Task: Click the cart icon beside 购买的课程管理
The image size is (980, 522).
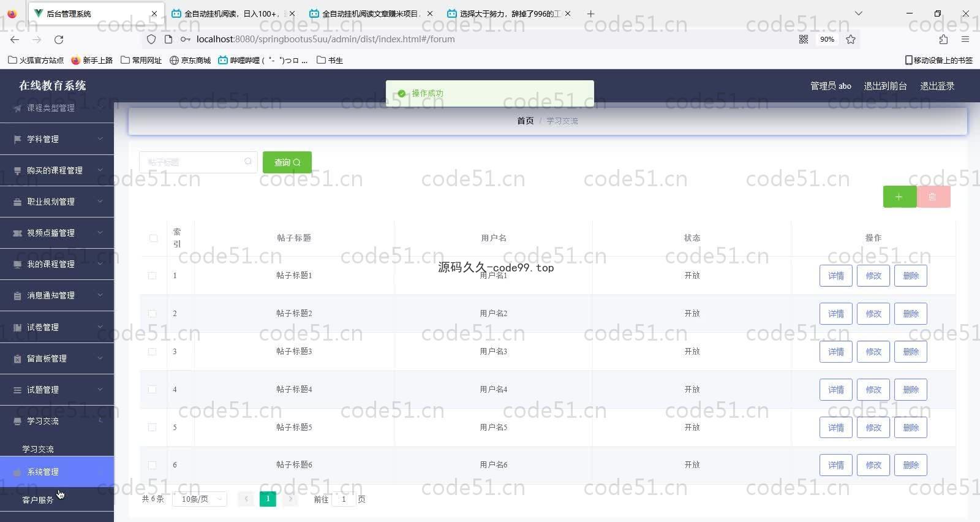Action: tap(18, 170)
